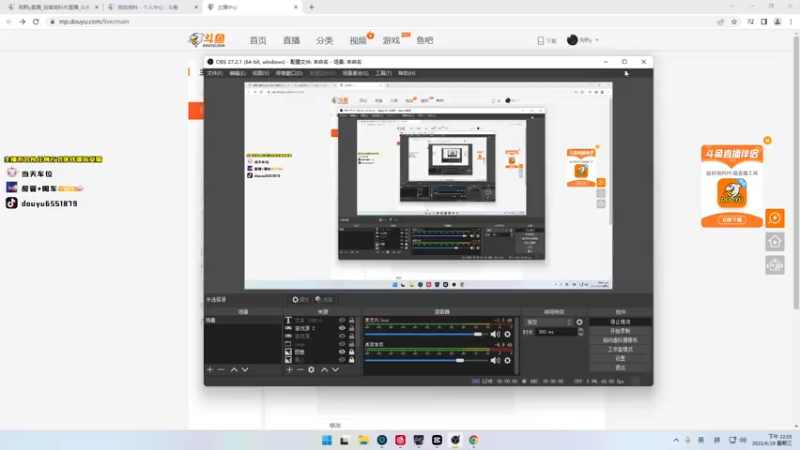Image resolution: width=800 pixels, height=450 pixels.
Task: Open Douyu Live nav link
Action: point(291,40)
